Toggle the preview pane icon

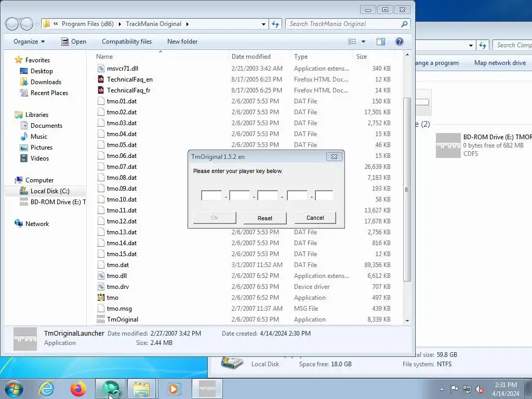[x=381, y=42]
